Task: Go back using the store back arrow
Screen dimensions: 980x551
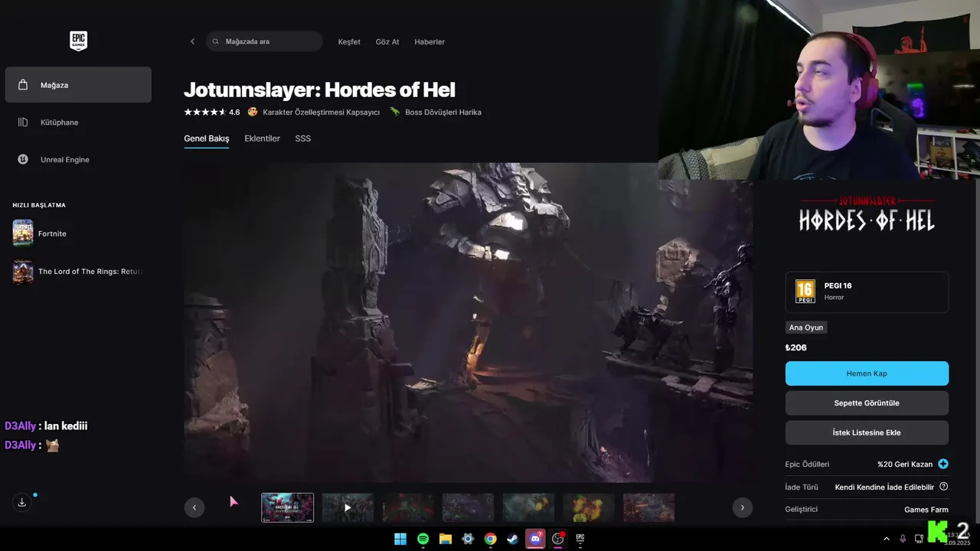Action: 192,41
